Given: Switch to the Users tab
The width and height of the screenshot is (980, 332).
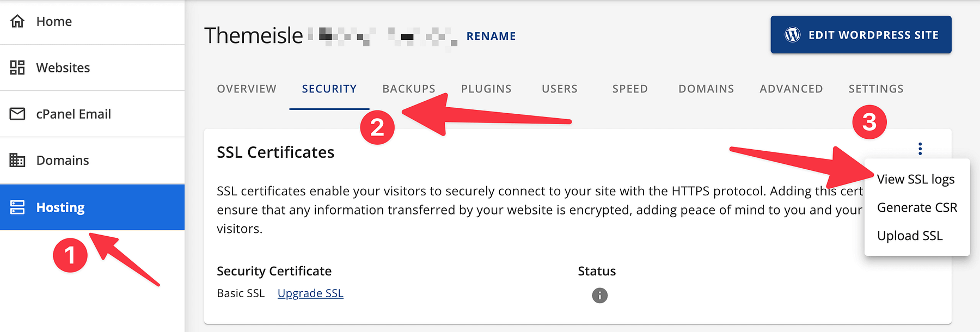Looking at the screenshot, I should click(559, 88).
